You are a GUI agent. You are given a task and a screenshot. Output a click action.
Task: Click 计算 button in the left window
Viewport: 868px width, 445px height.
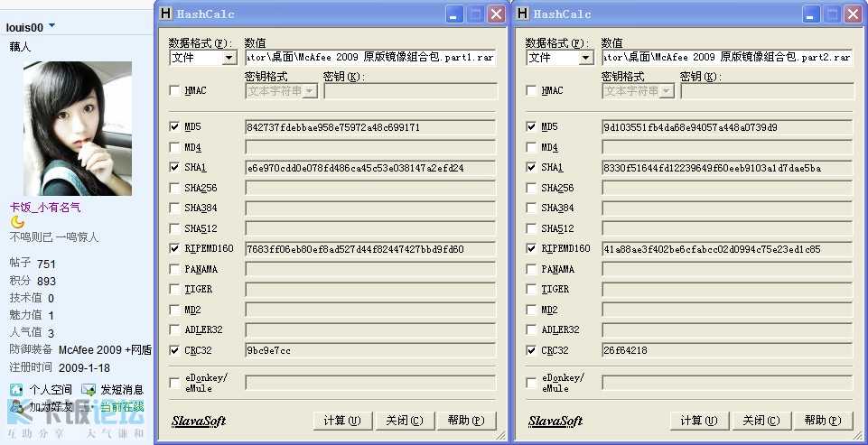342,421
